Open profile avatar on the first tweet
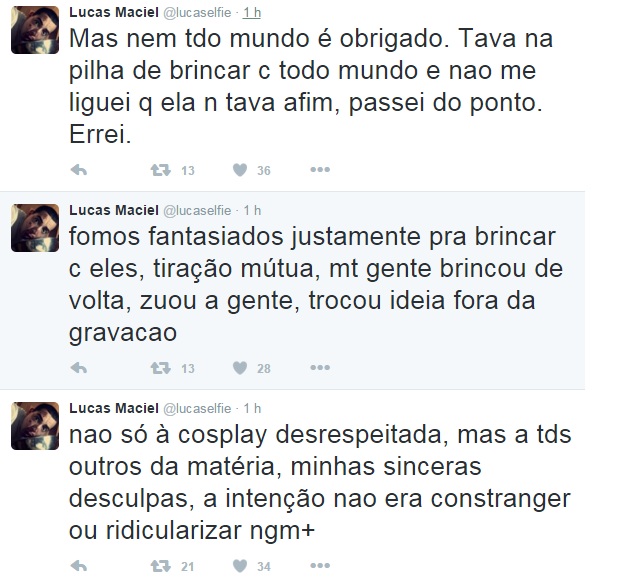 pyautogui.click(x=35, y=30)
